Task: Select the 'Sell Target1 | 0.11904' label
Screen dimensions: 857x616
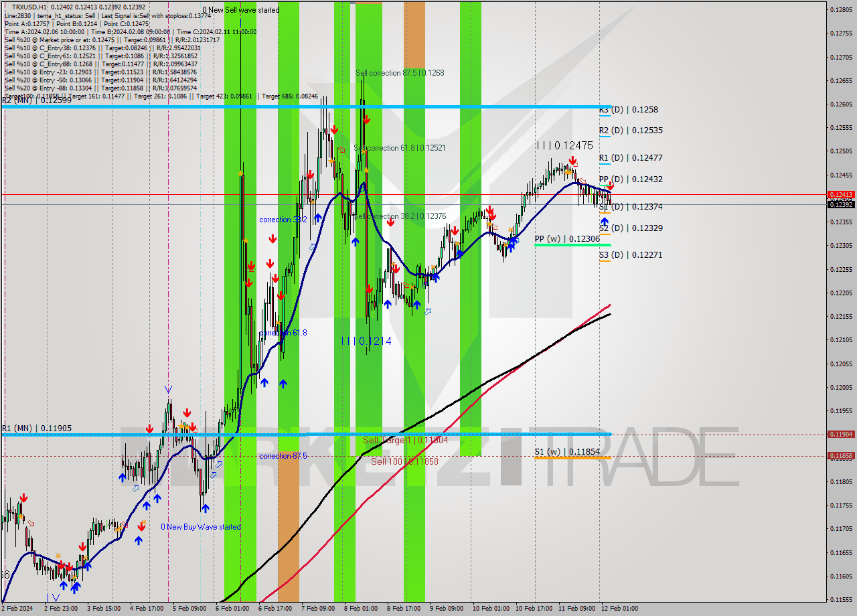Action: pos(405,441)
